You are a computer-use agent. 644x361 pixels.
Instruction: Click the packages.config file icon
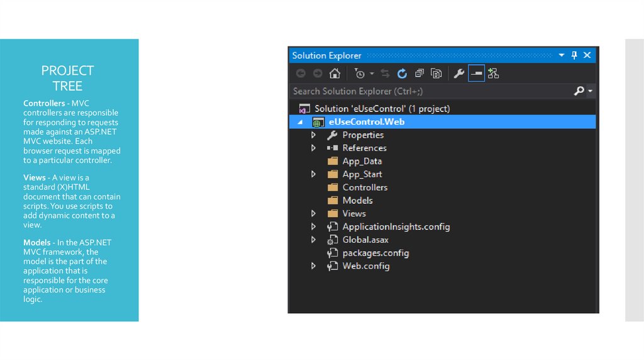332,253
